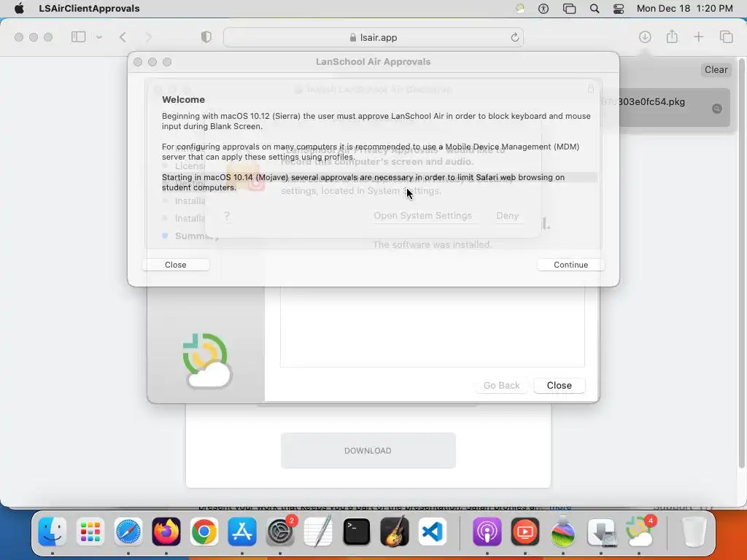Open Finder from Dock
Viewport: 747px width, 560px height.
click(x=53, y=532)
